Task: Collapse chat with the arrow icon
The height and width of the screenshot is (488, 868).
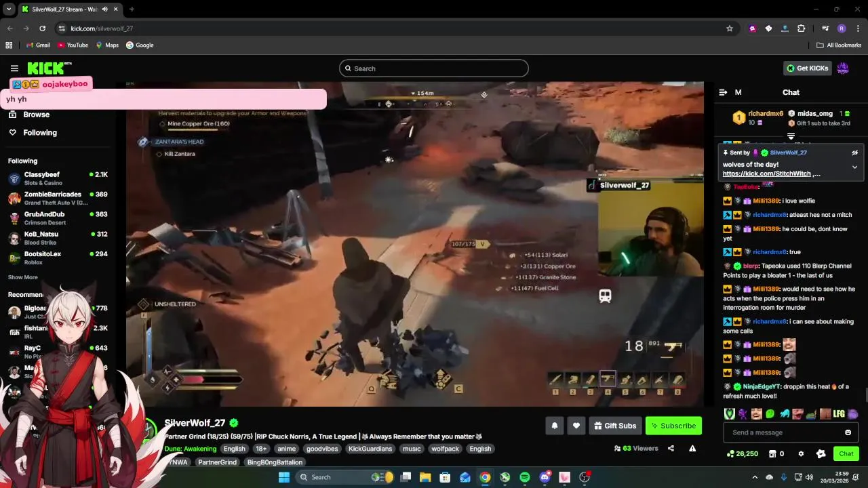Action: click(x=723, y=92)
